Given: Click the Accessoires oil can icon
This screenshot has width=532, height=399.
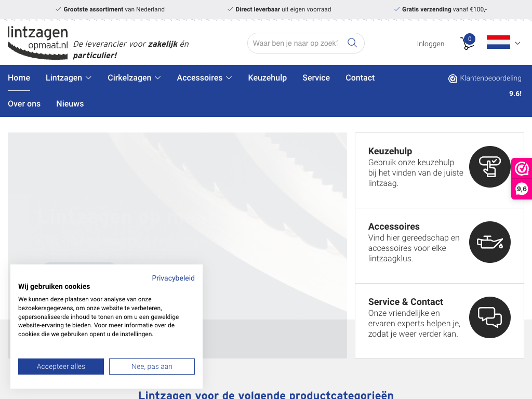Looking at the screenshot, I should tap(489, 242).
